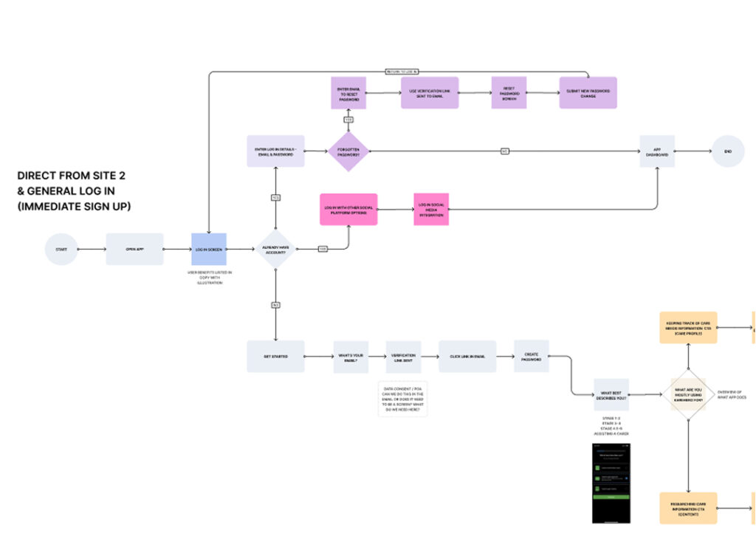
Task: Select the CLICK LINK IN EMAIL box
Action: click(x=467, y=357)
